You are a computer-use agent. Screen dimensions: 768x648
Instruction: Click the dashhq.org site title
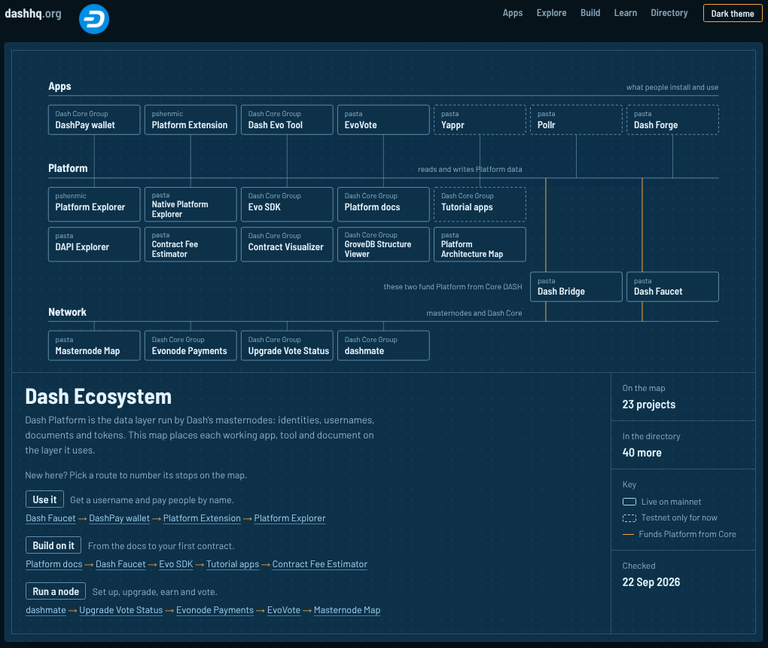point(33,13)
